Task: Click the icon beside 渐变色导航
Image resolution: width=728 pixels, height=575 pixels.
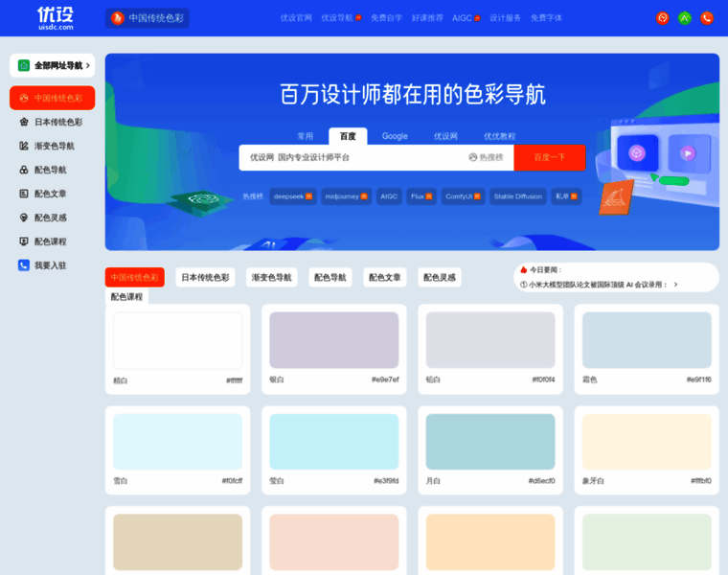Action: coord(24,146)
